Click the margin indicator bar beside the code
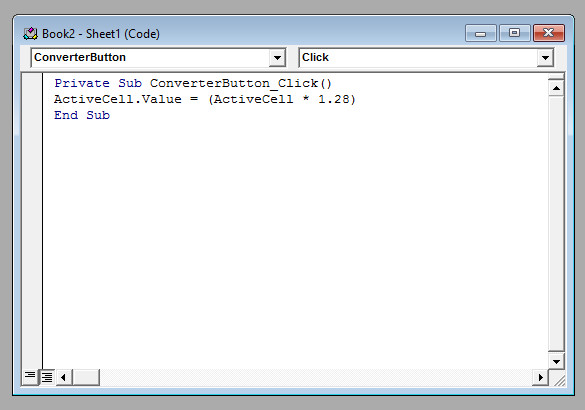The image size is (585, 410). coord(32,221)
